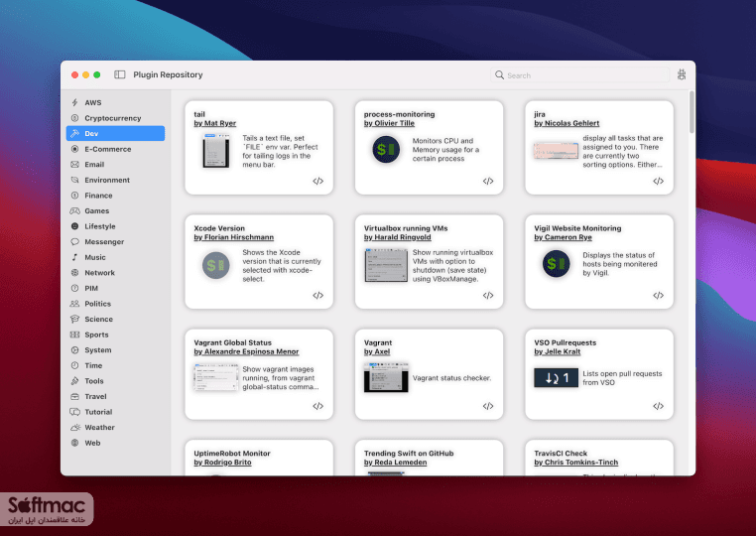The image size is (756, 536).
Task: Open author link by Chris Tomkins-Tinch
Action: [575, 463]
